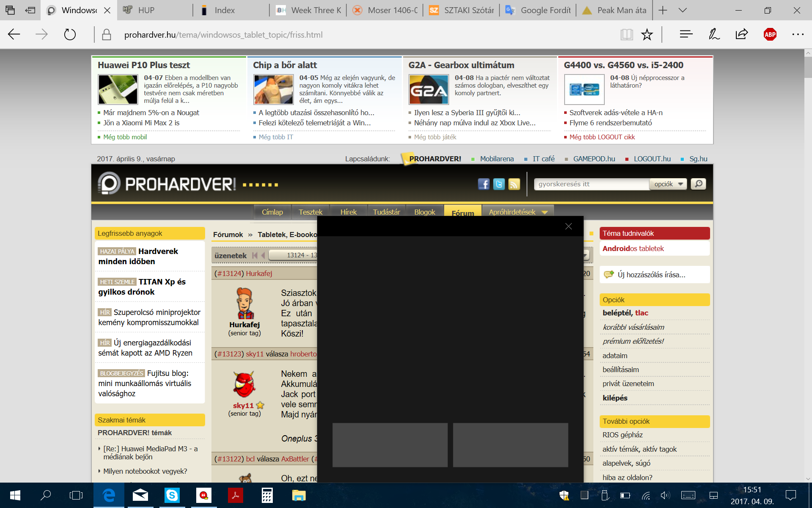This screenshot has height=508, width=812.
Task: Open the Tudástár menu item
Action: pyautogui.click(x=387, y=212)
